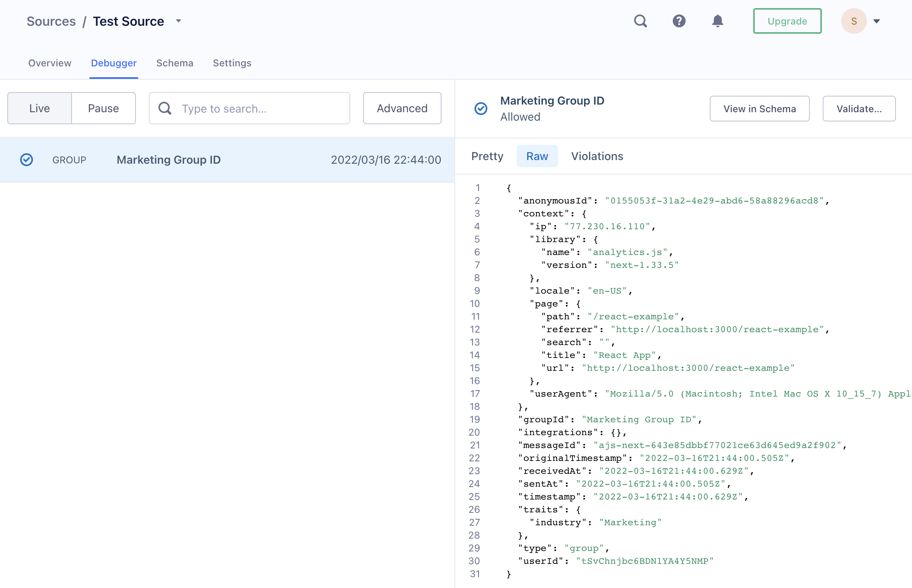This screenshot has width=912, height=588.
Task: Open the search magnifier in the header
Action: click(641, 21)
